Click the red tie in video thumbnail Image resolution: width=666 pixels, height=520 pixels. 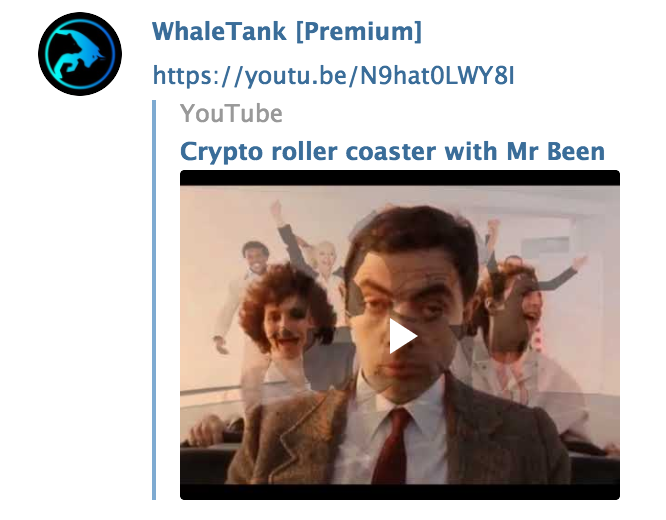coord(392,444)
